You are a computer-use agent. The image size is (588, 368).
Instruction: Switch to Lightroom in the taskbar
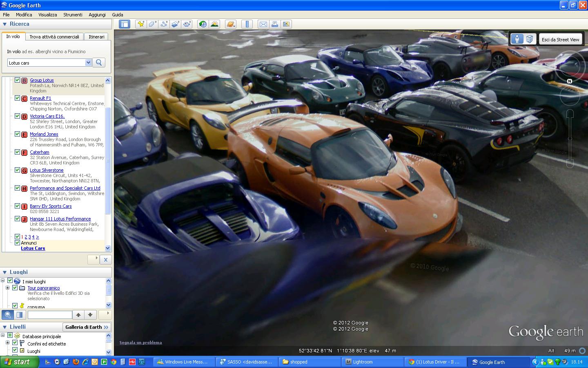tap(372, 362)
